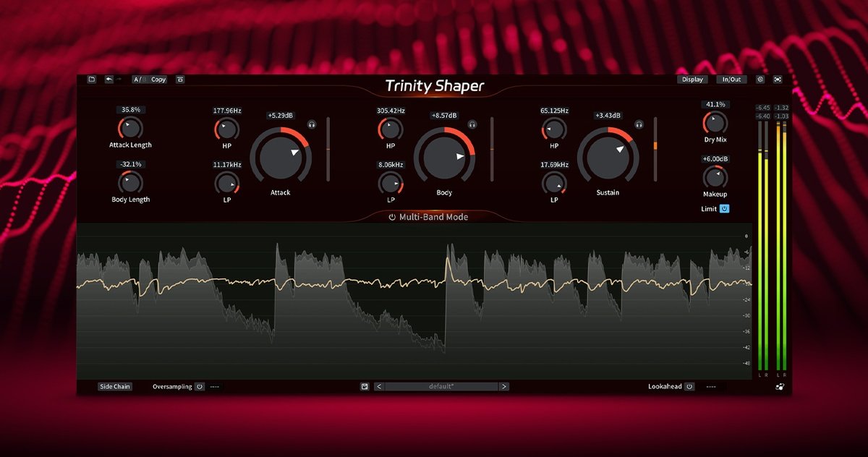Click the Attack HP filter knob
868x457 pixels.
226,129
